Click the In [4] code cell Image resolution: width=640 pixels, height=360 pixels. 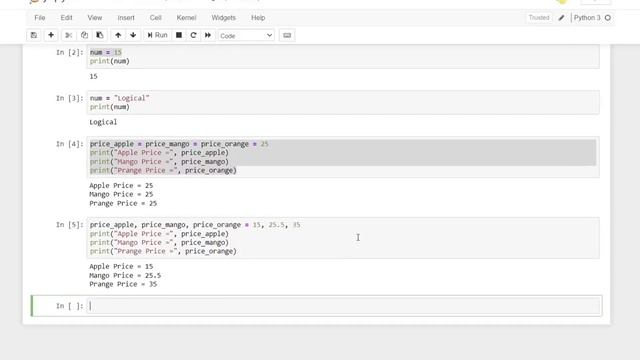click(x=343, y=157)
